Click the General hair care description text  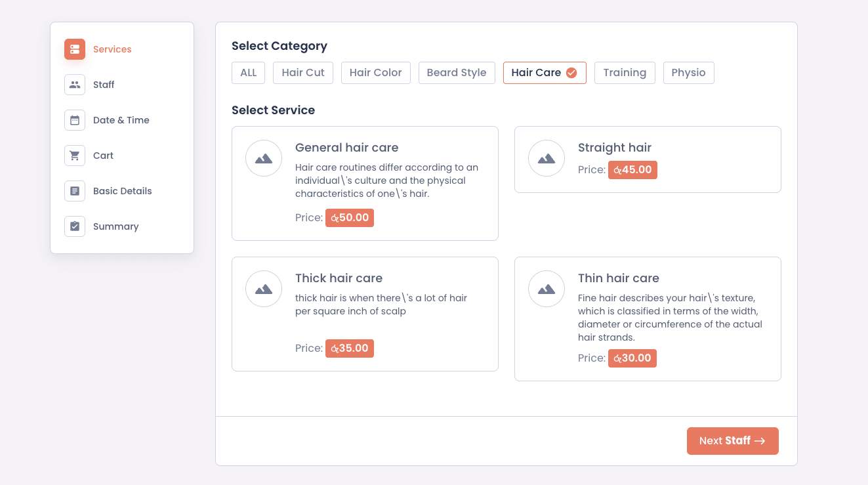click(x=386, y=180)
